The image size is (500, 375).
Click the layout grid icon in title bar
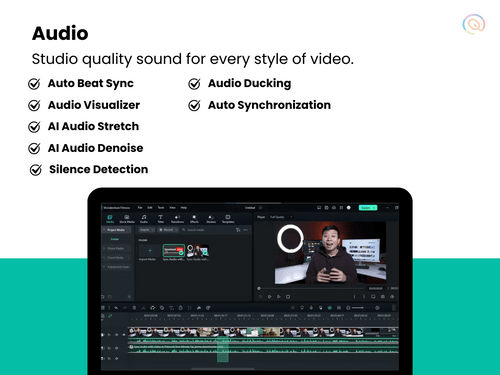tap(341, 208)
